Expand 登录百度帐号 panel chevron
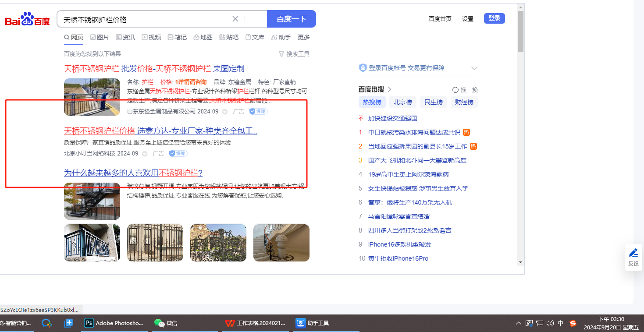Viewport: 644px width, 332px height. click(474, 68)
